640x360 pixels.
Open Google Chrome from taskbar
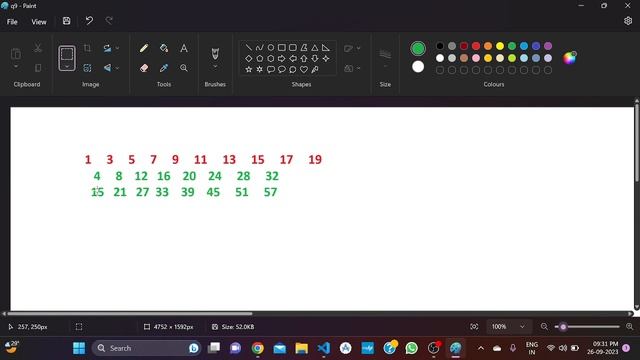click(258, 348)
